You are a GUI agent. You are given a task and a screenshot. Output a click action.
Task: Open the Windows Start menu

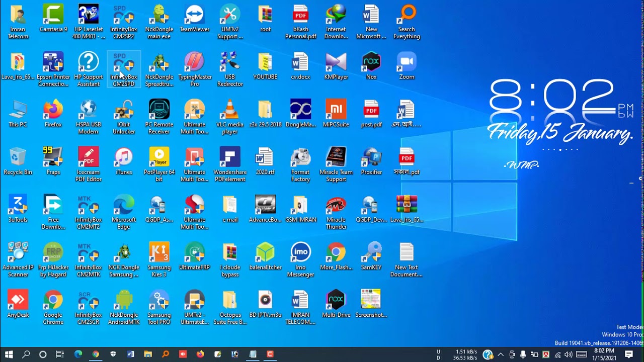point(9,354)
